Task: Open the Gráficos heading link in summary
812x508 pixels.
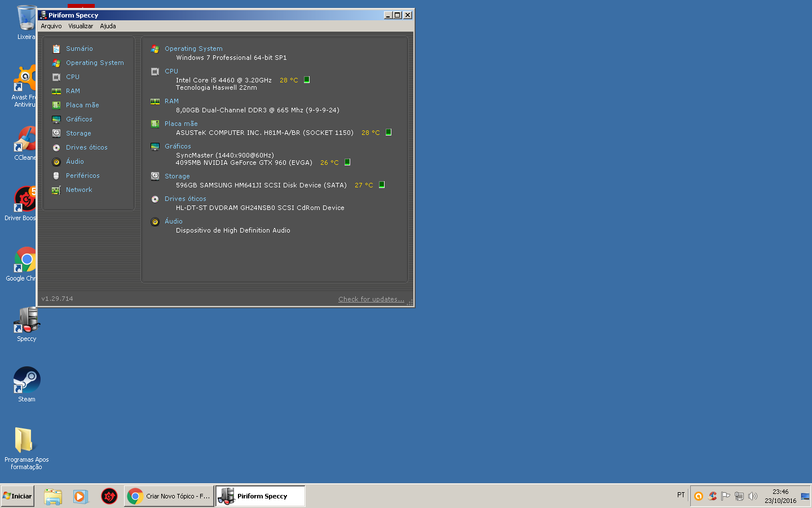Action: coord(178,146)
